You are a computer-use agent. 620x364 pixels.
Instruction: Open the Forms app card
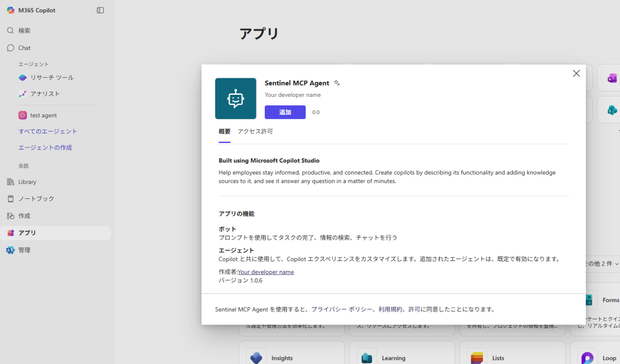[x=602, y=310]
